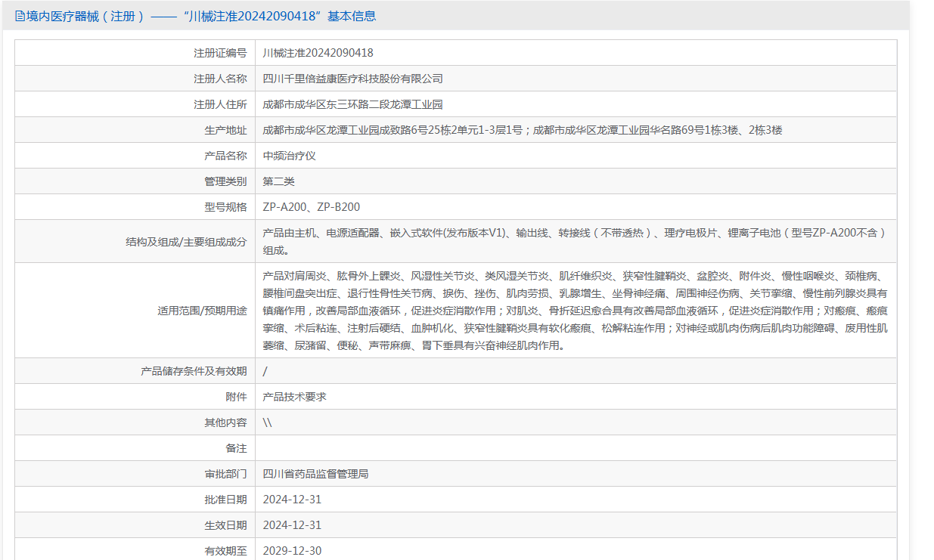934x560 pixels.
Task: Click the 产品储存条件及有效期 label
Action: point(194,371)
